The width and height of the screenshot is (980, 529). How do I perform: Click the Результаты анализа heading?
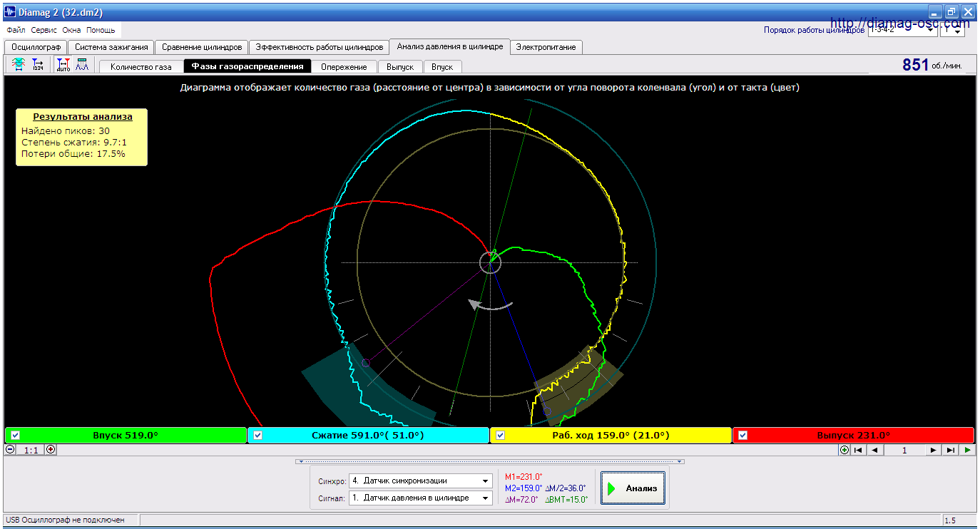tap(82, 116)
